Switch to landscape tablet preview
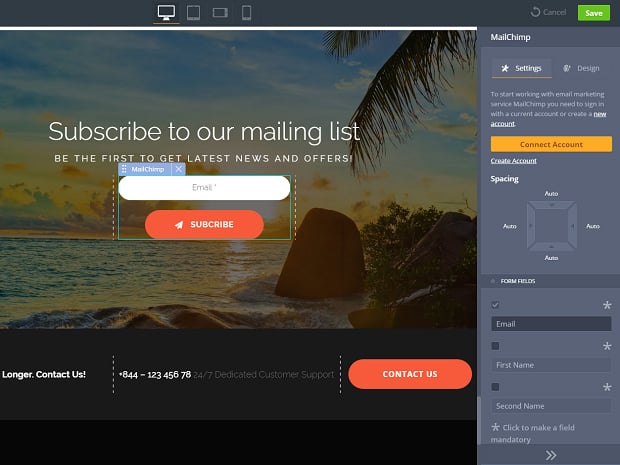620x465 pixels. tap(220, 12)
